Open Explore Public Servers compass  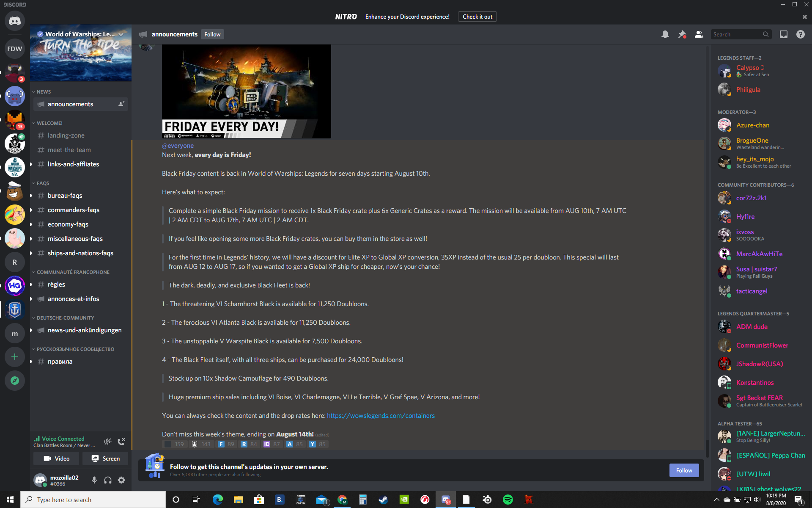[15, 381]
